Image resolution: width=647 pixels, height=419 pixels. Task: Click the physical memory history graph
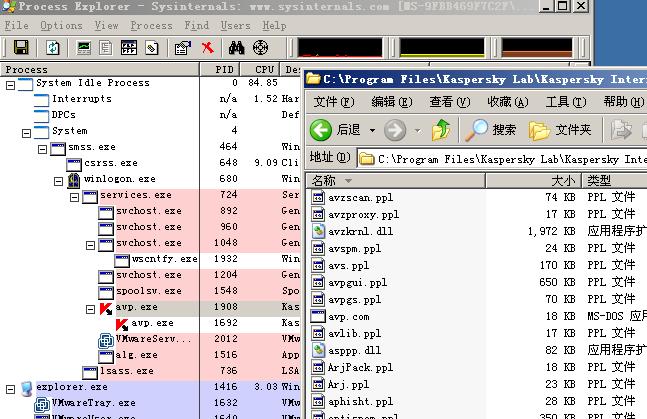(x=537, y=47)
